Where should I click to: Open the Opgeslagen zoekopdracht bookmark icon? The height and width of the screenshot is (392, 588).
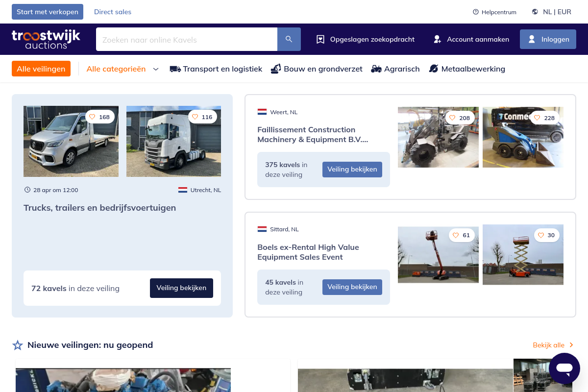(320, 39)
